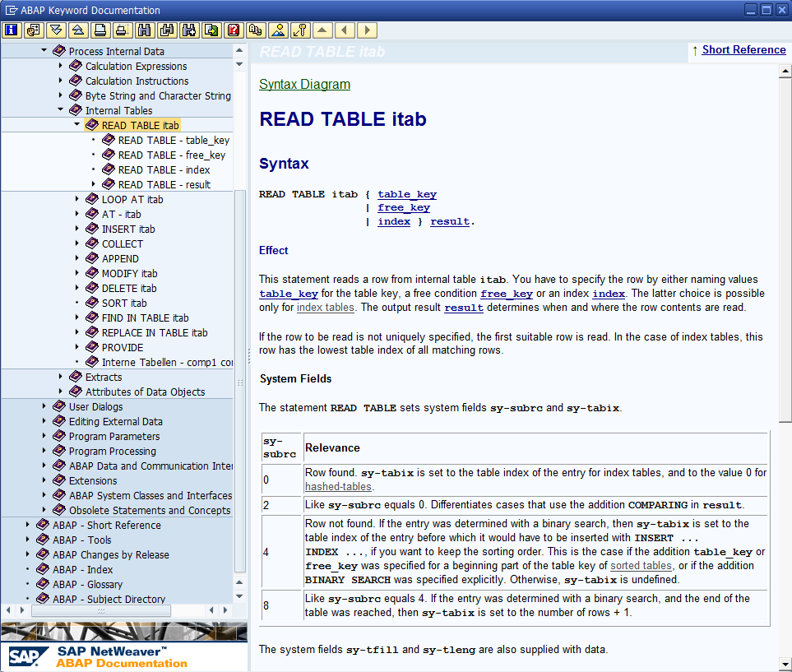Click the blue information icon in toolbar
Image resolution: width=792 pixels, height=672 pixels.
pyautogui.click(x=12, y=30)
